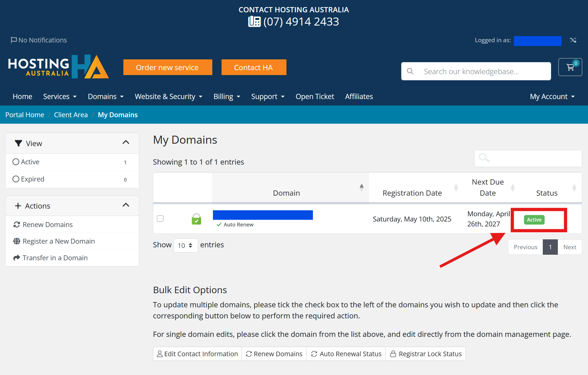Tick the domain row checkbox
The width and height of the screenshot is (588, 375).
[160, 219]
